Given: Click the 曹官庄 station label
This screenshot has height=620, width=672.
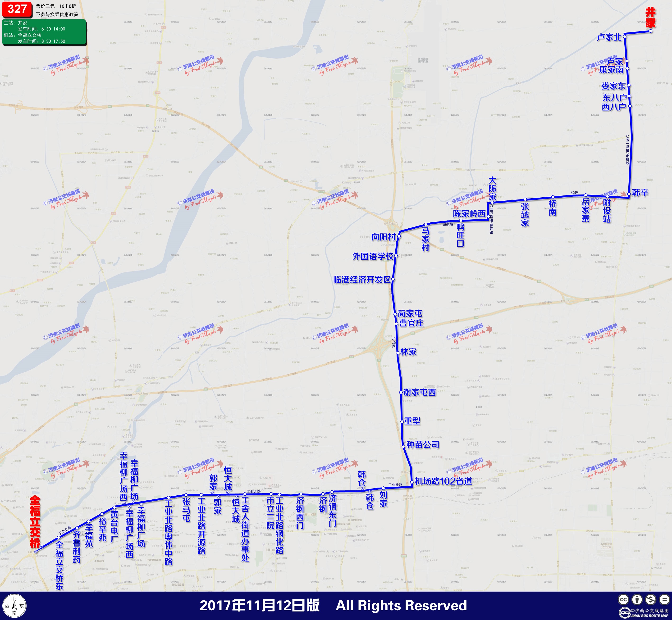Looking at the screenshot, I should click(x=411, y=323).
